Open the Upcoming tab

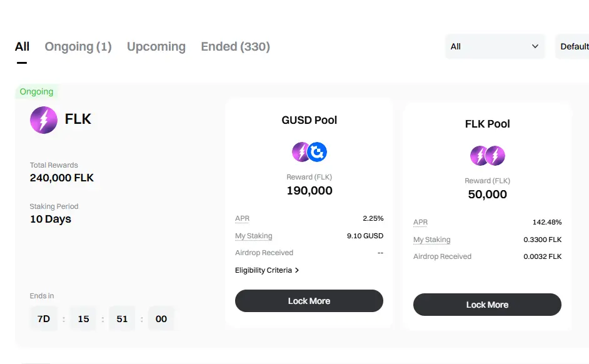click(156, 47)
